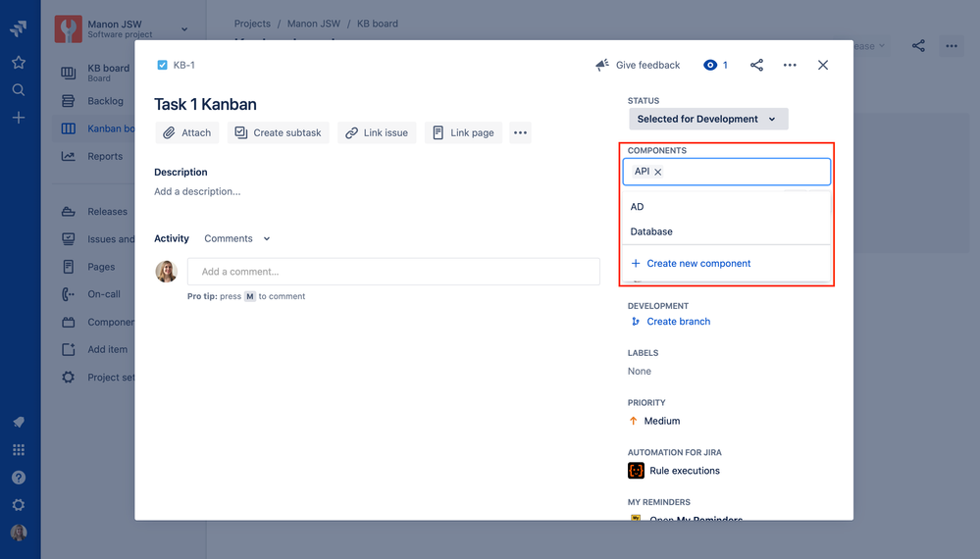
Task: Click the create plus icon in global sidebar
Action: [19, 118]
